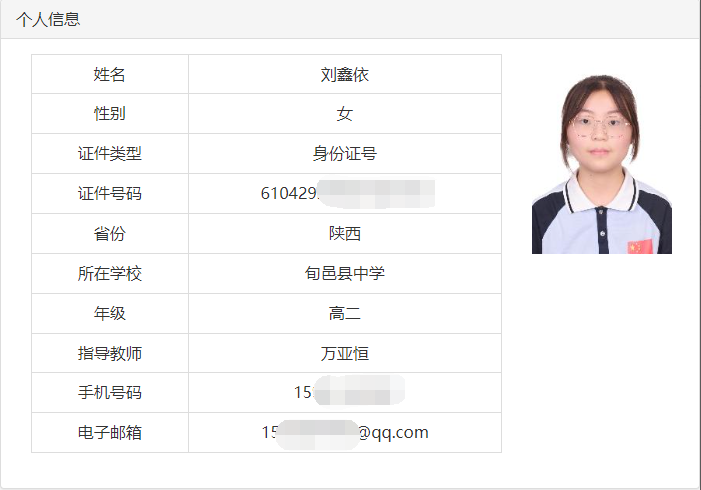701x490 pixels.
Task: Select the teacher name 万亚恒
Action: click(345, 354)
